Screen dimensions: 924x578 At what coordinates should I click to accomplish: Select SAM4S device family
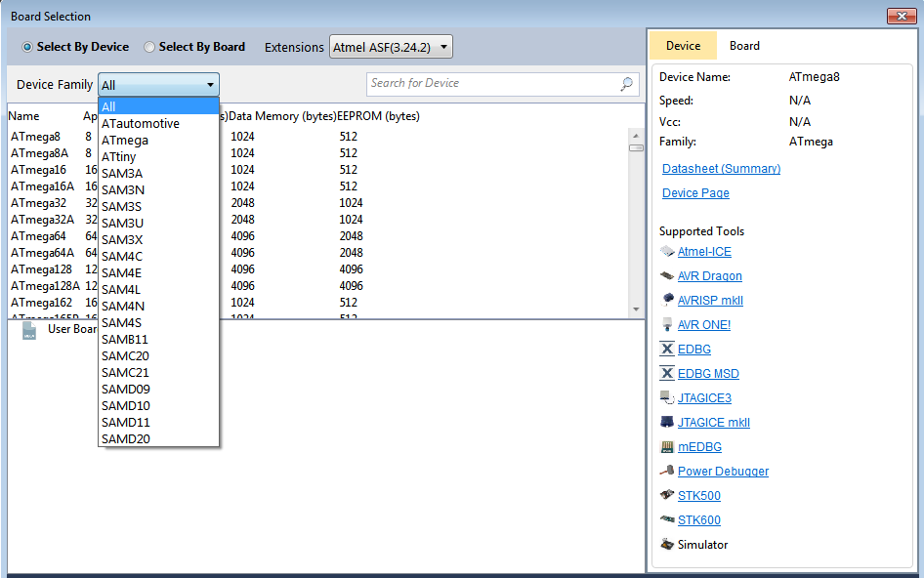pos(158,322)
